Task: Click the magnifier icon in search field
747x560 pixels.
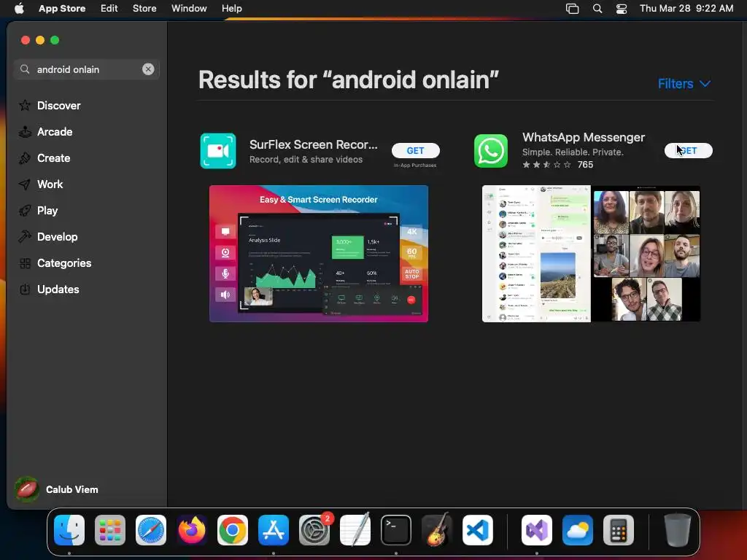Action: coord(24,69)
